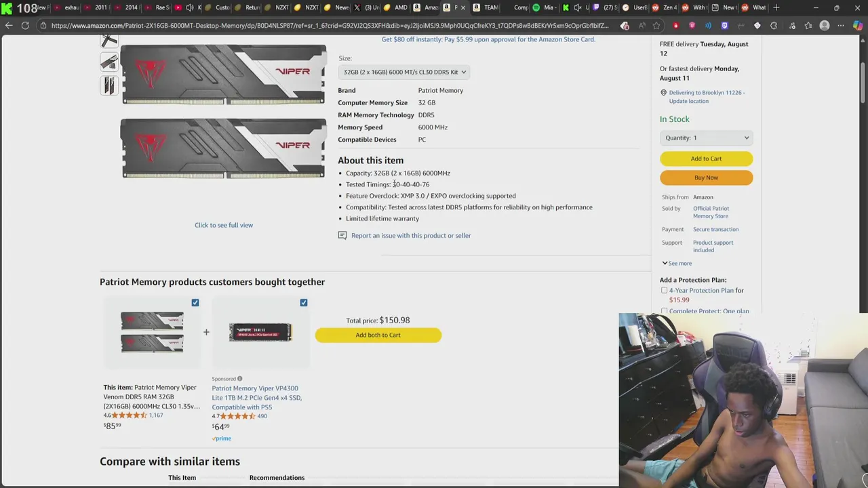Reload the Amazon page

[x=25, y=26]
